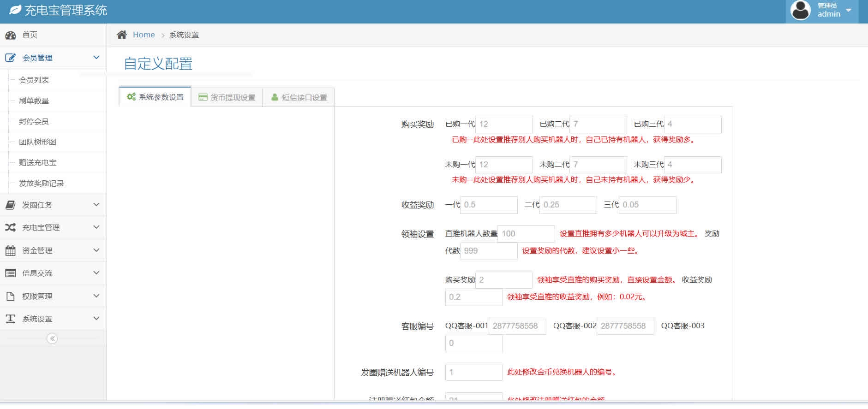This screenshot has height=409, width=868.
Task: Expand the 资金管理 menu chevron
Action: pyautogui.click(x=96, y=250)
